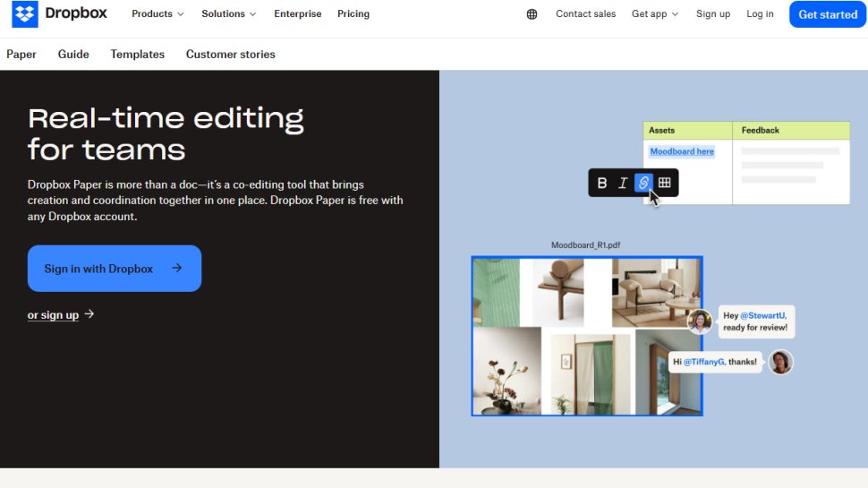
Task: Click the Assets table header
Action: point(687,130)
